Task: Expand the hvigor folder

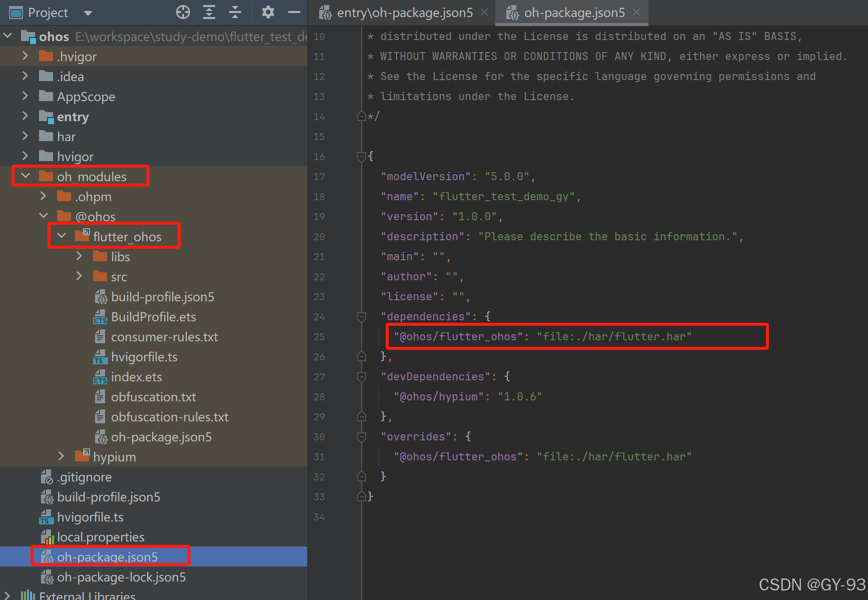Action: (x=25, y=156)
